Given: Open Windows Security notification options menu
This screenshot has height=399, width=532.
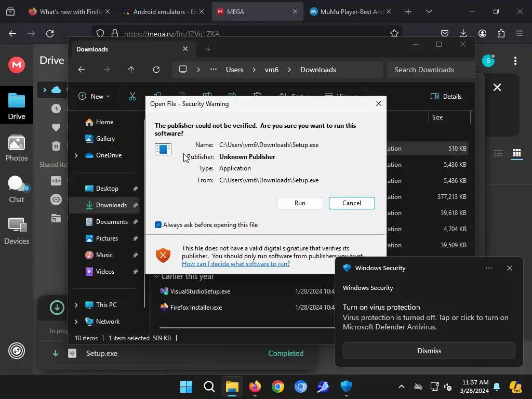Looking at the screenshot, I should click(488, 268).
